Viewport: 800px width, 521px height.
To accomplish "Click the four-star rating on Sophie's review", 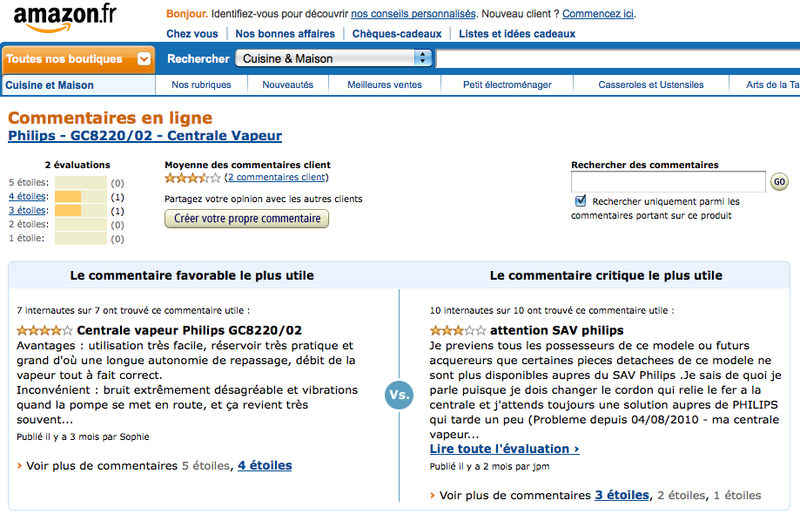I will coord(44,331).
